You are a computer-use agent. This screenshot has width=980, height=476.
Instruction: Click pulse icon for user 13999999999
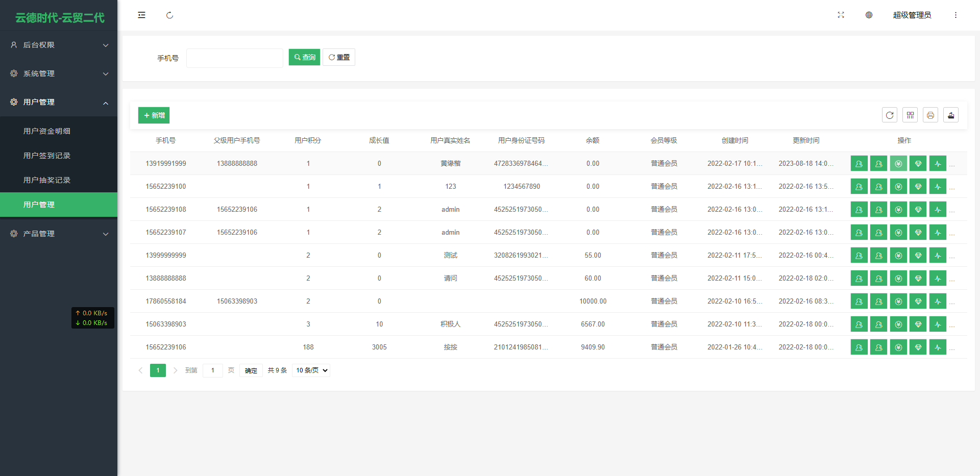[x=938, y=256]
